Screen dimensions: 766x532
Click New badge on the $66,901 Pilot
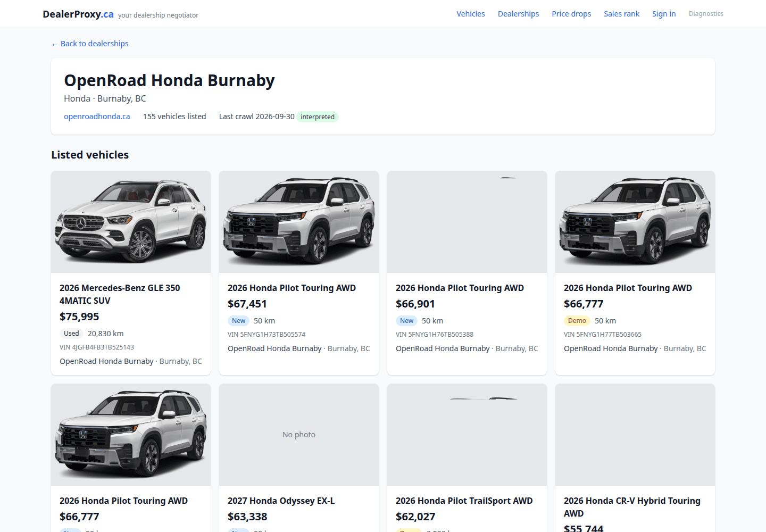(407, 321)
